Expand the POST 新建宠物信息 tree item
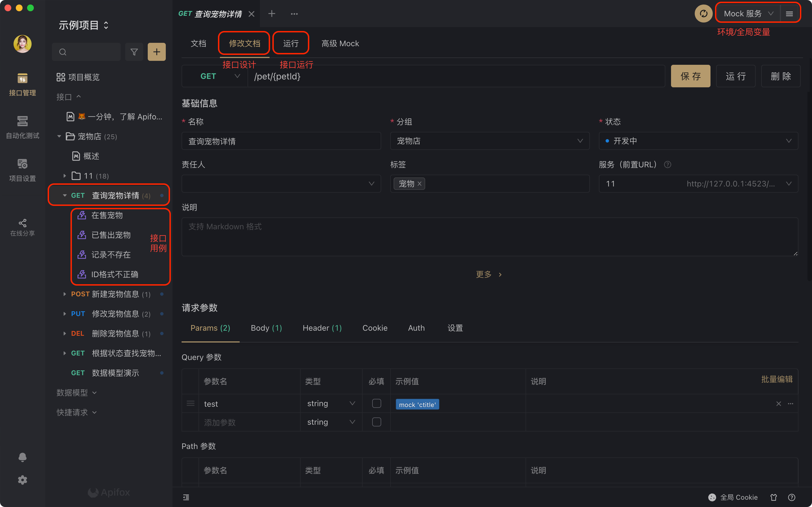Image resolution: width=812 pixels, height=507 pixels. coord(64,294)
